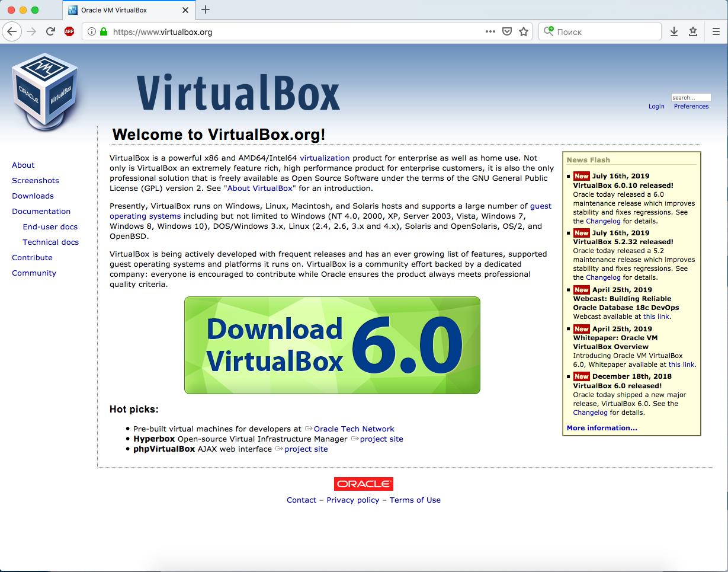Click the forward navigation arrow
Screen dimensions: 728x572
(x=31, y=31)
